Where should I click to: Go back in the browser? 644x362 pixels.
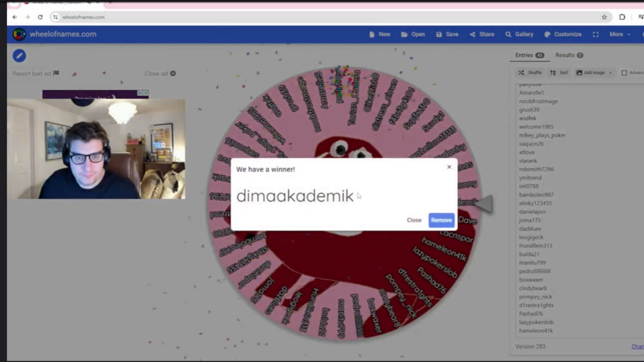15,17
